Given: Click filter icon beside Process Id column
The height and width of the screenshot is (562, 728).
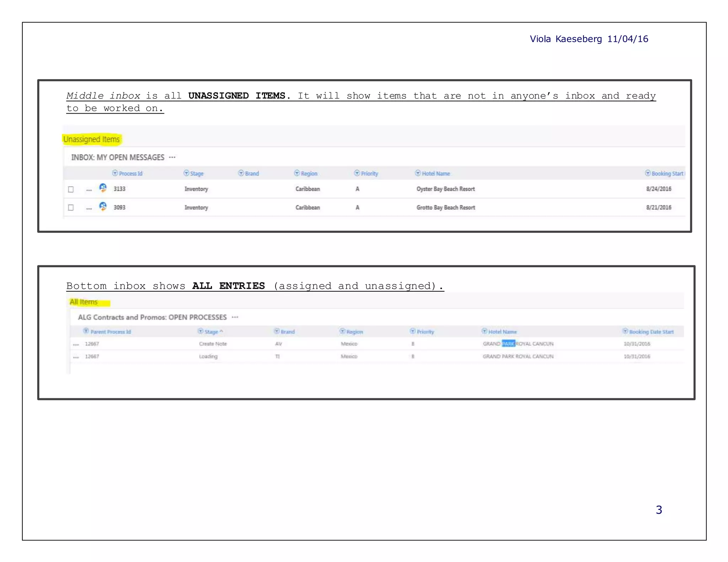Looking at the screenshot, I should [115, 173].
